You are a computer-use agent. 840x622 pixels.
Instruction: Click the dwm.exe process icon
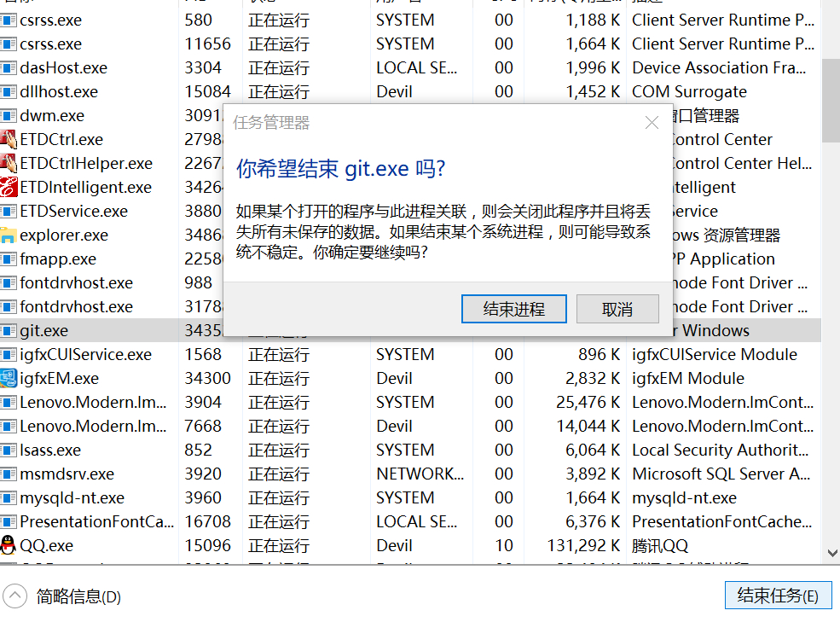coord(9,116)
